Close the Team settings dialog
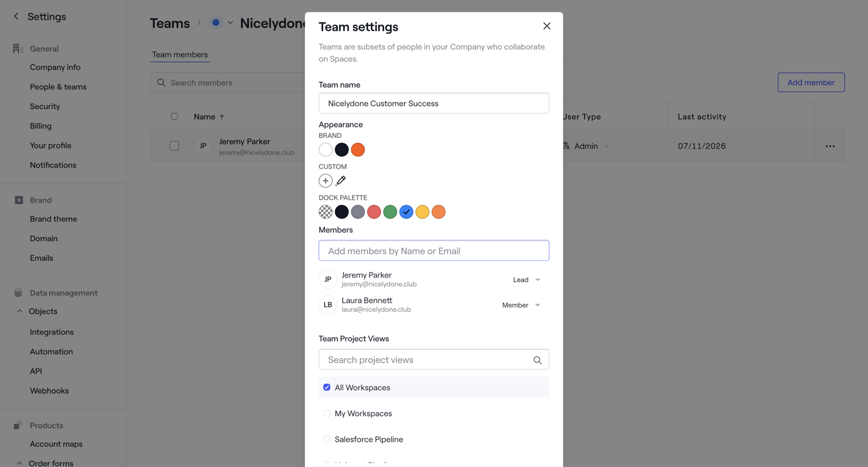This screenshot has width=868, height=467. click(547, 26)
